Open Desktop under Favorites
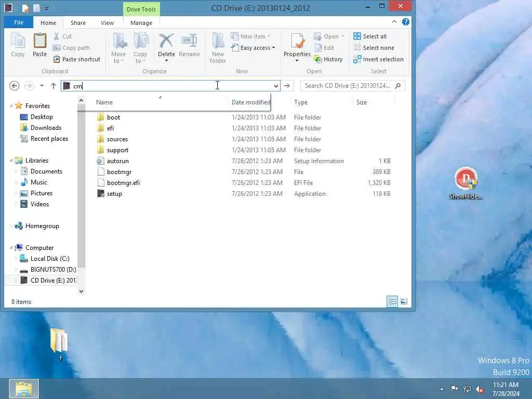532x399 pixels. click(x=42, y=117)
